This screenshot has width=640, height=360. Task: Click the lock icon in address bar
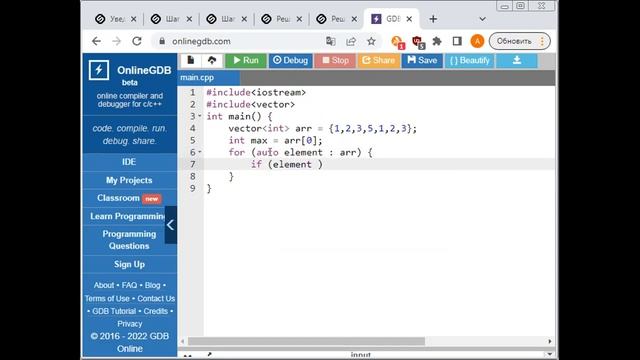[162, 41]
